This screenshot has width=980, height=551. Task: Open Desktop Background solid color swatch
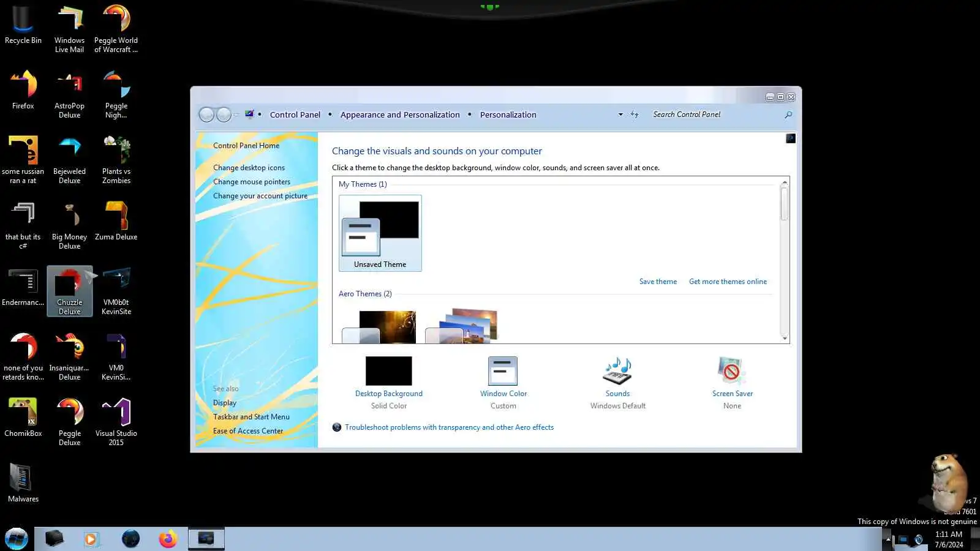tap(388, 371)
